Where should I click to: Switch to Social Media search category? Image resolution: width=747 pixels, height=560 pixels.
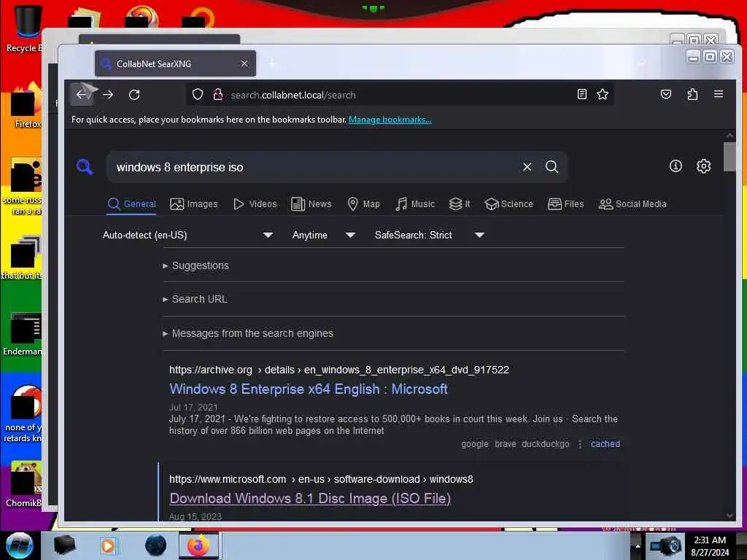632,204
